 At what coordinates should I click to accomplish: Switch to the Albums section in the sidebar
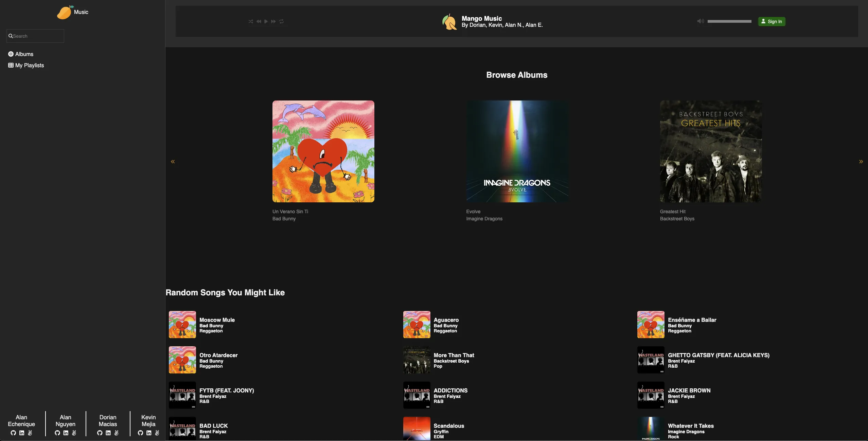tap(23, 54)
